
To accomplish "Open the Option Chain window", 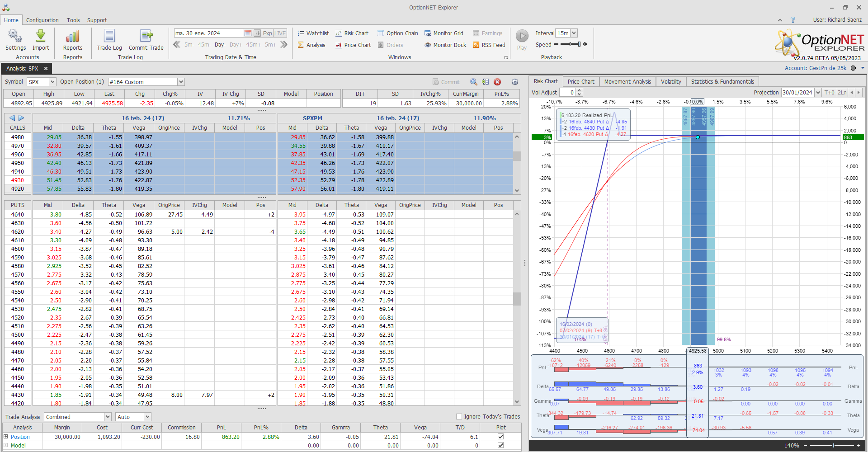I will coord(397,33).
